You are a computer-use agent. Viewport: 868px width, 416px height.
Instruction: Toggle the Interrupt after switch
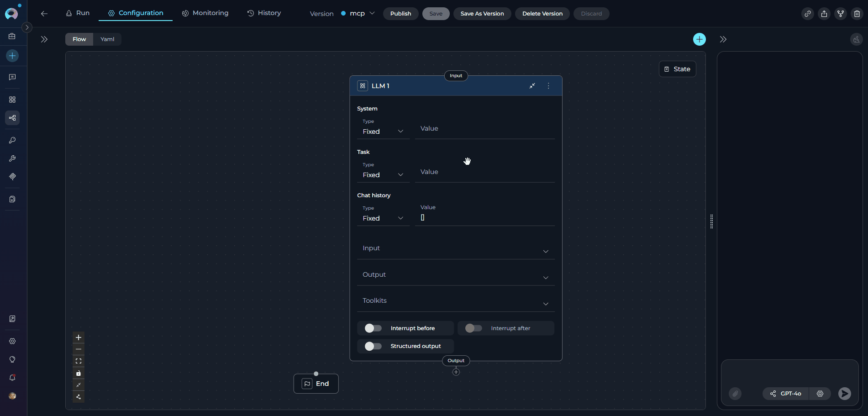[x=473, y=328]
